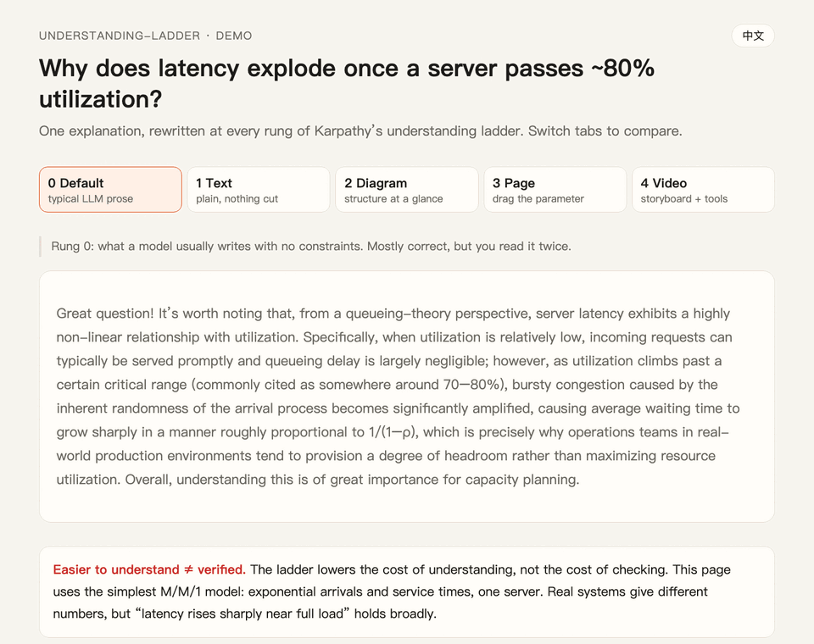This screenshot has width=814, height=644.
Task: Open the 1 Text tab
Action: [259, 190]
